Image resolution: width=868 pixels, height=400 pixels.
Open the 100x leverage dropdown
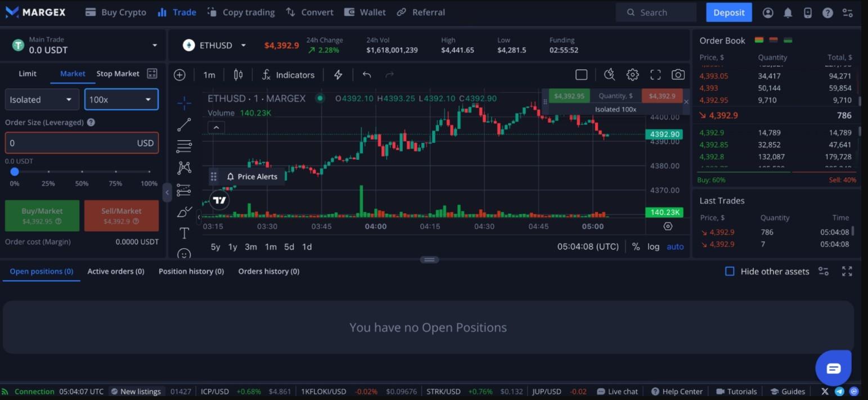click(121, 99)
